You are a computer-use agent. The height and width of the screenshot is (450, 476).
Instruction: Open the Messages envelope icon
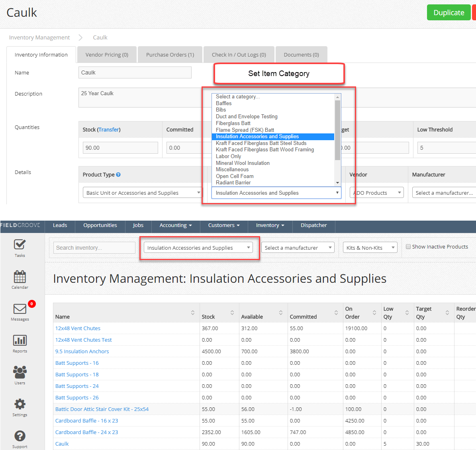[x=20, y=309]
